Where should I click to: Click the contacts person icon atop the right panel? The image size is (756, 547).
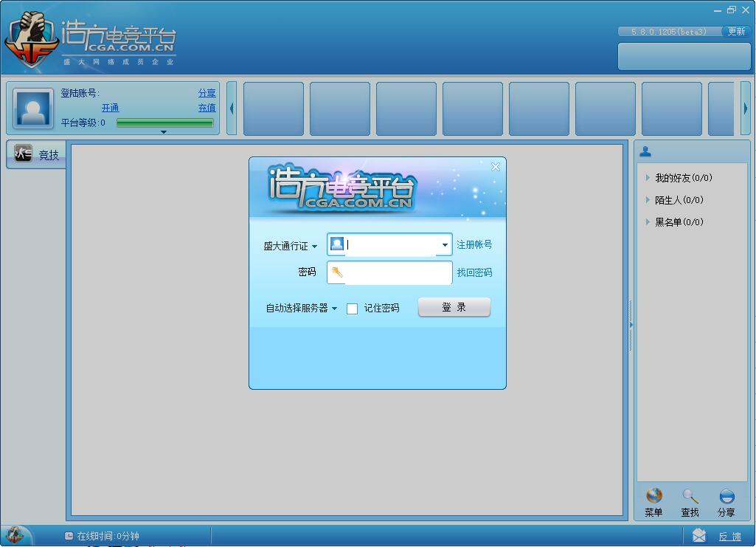tap(646, 151)
